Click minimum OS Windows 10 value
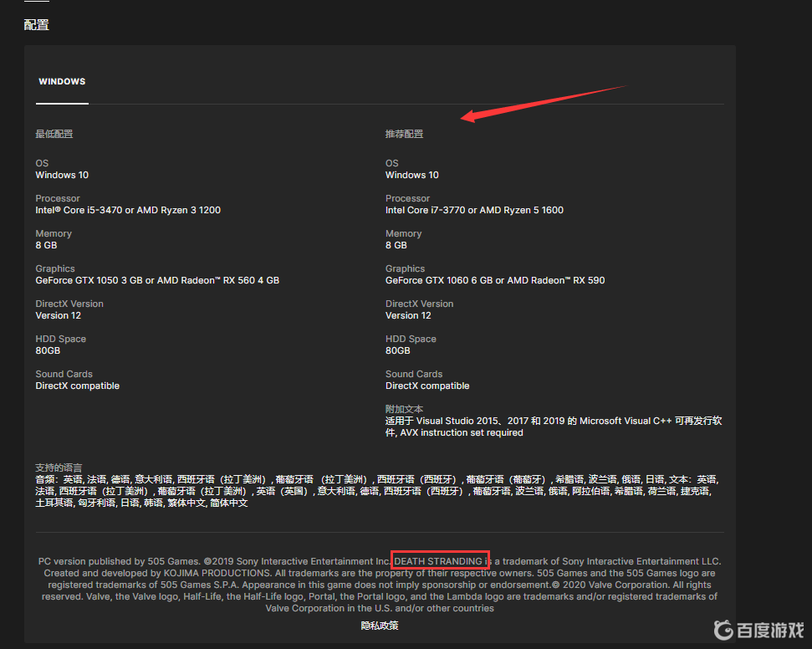 point(62,175)
